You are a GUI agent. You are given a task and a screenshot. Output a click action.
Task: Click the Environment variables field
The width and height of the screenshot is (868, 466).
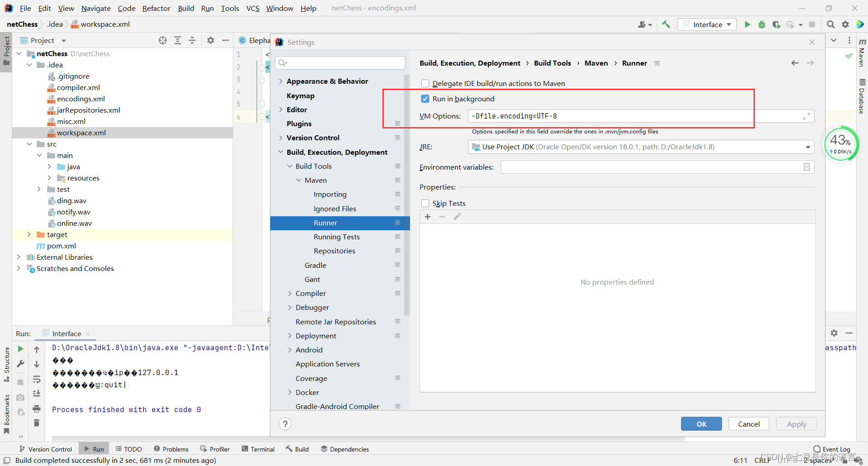[x=657, y=167]
